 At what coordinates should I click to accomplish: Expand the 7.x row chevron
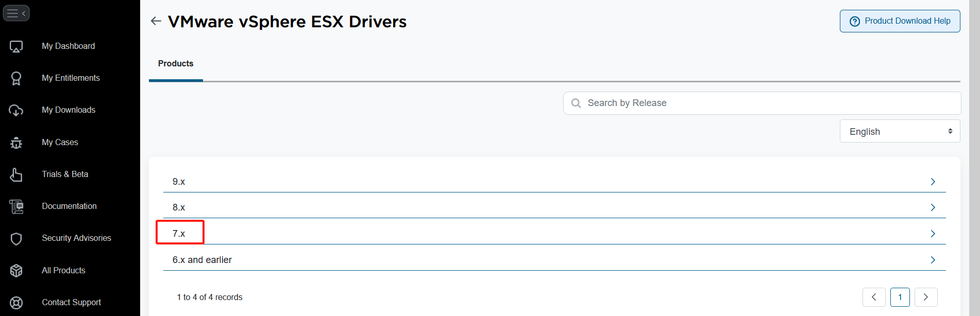coord(933,234)
